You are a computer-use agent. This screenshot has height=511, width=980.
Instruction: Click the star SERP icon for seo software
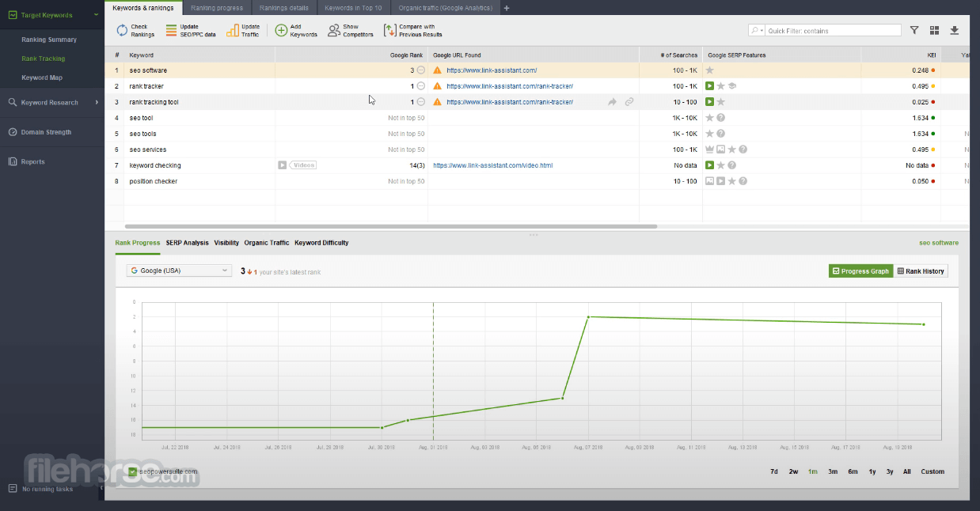(x=710, y=70)
